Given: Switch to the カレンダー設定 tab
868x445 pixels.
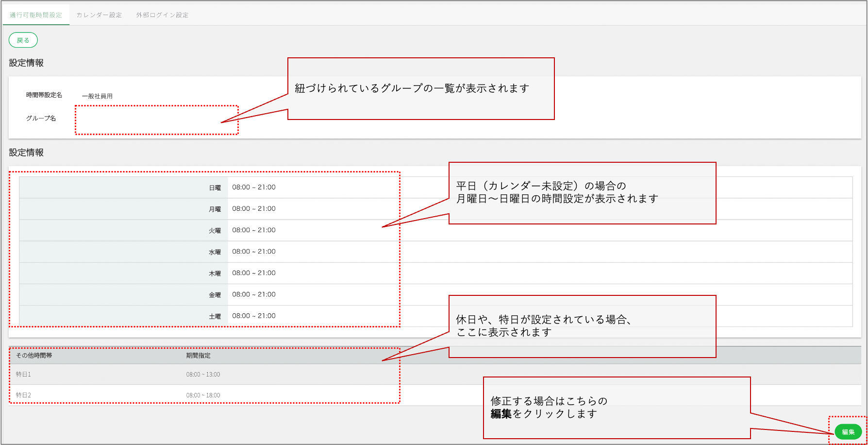Looking at the screenshot, I should [x=99, y=15].
